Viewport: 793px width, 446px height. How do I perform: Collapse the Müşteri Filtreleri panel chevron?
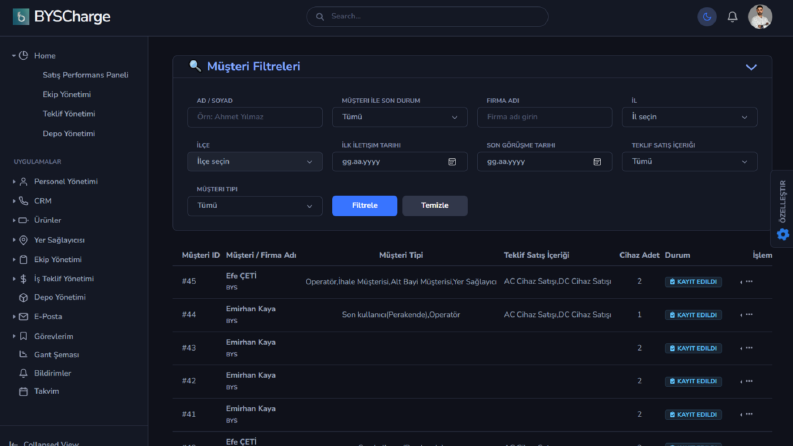(751, 67)
